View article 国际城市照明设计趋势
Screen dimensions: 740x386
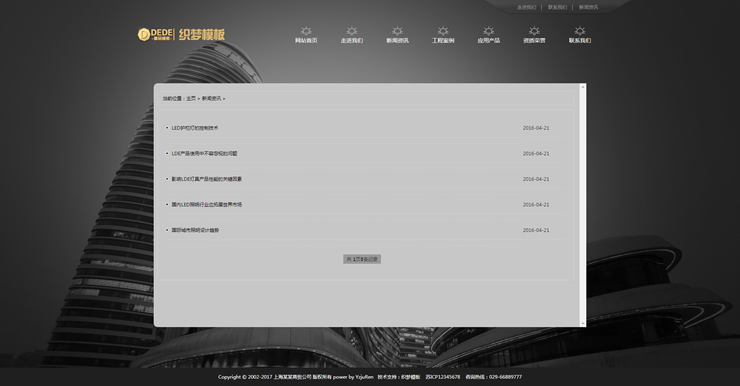195,230
